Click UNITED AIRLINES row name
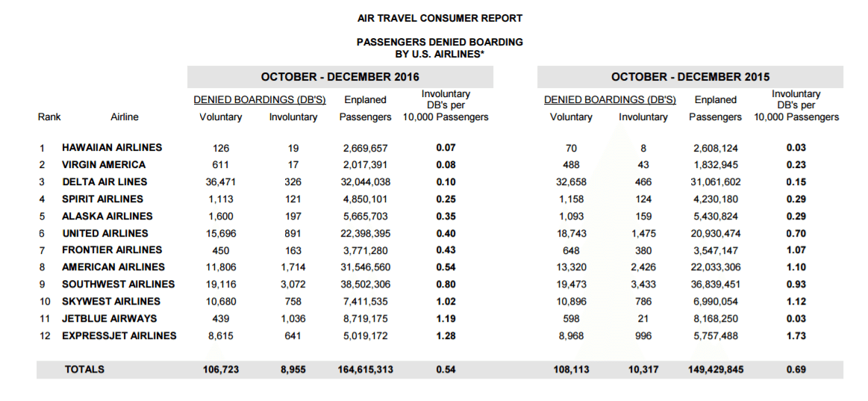Image resolution: width=868 pixels, height=401 pixels. point(105,233)
